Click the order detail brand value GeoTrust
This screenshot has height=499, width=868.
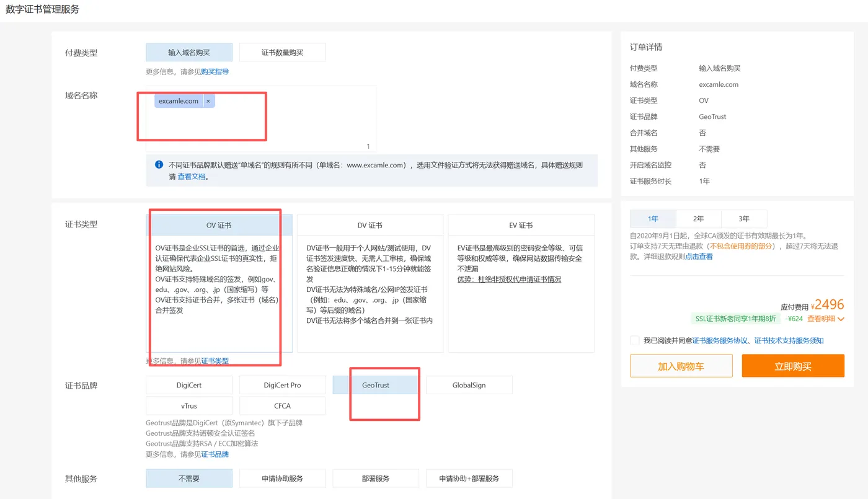coord(712,117)
